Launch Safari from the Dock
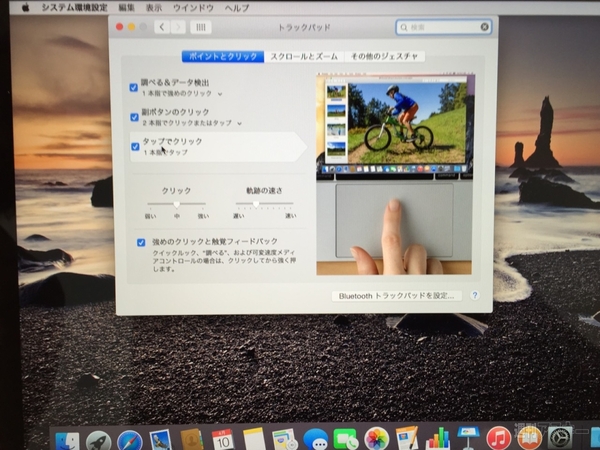Image resolution: width=600 pixels, height=450 pixels. pyautogui.click(x=130, y=440)
